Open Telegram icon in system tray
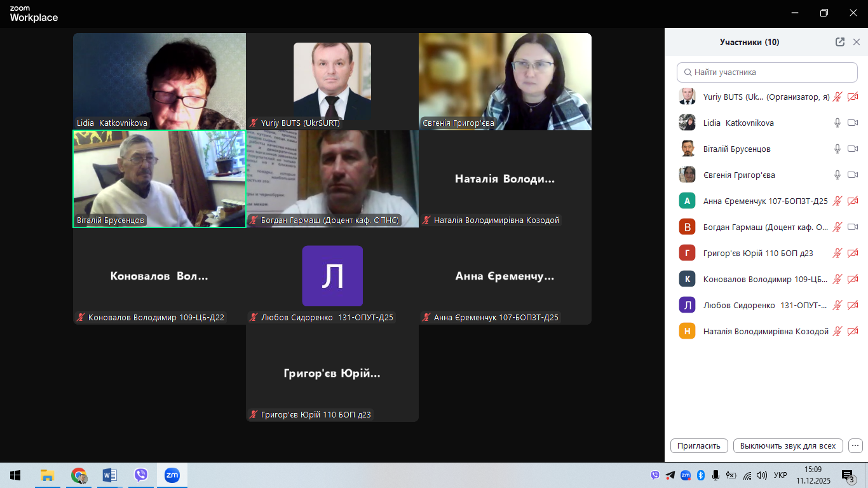Viewport: 868px width, 488px height. point(670,475)
